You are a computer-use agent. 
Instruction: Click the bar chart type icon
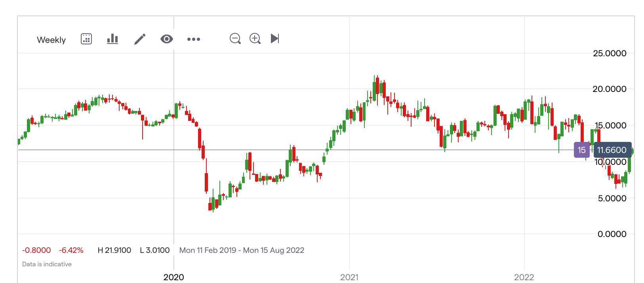(x=112, y=39)
